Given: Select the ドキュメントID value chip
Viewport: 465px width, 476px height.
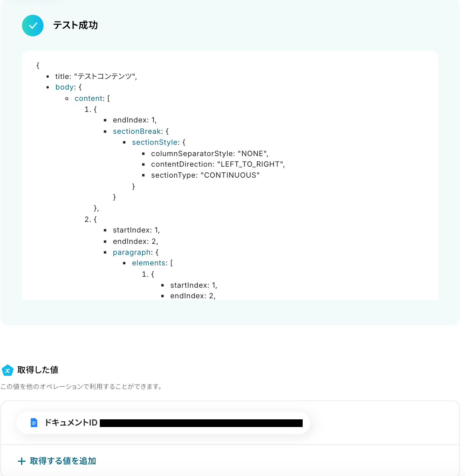Looking at the screenshot, I should 163,423.
